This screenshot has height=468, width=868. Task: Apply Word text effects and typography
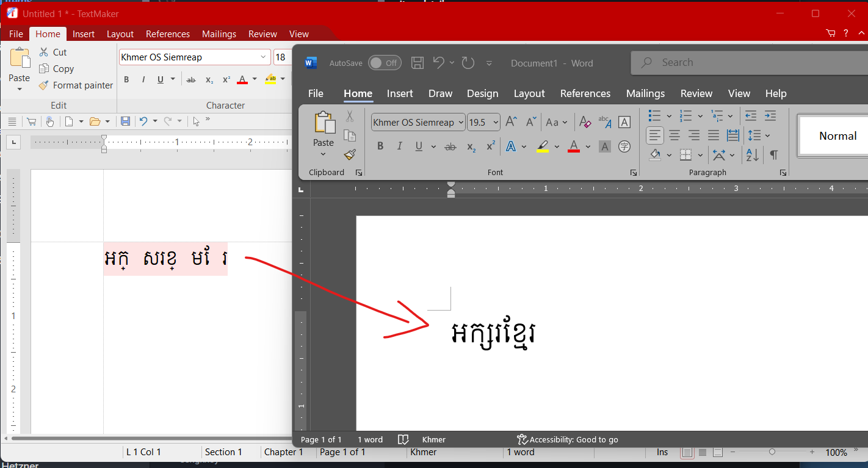[510, 146]
